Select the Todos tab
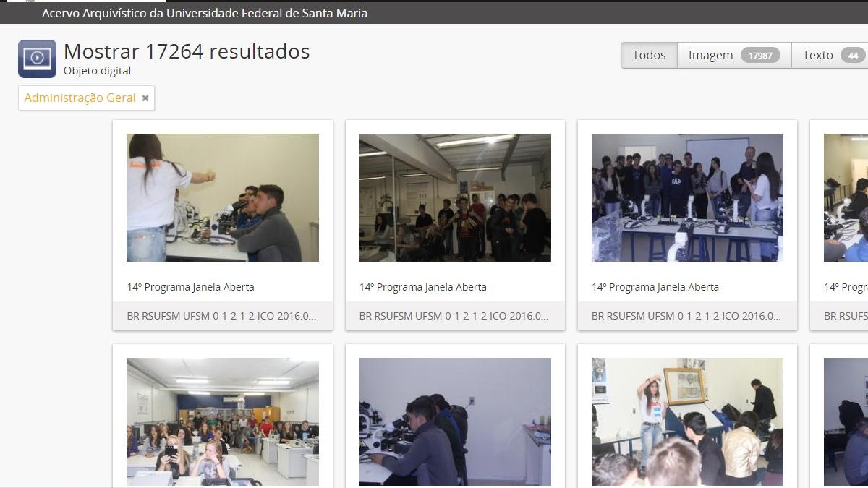 pos(649,55)
